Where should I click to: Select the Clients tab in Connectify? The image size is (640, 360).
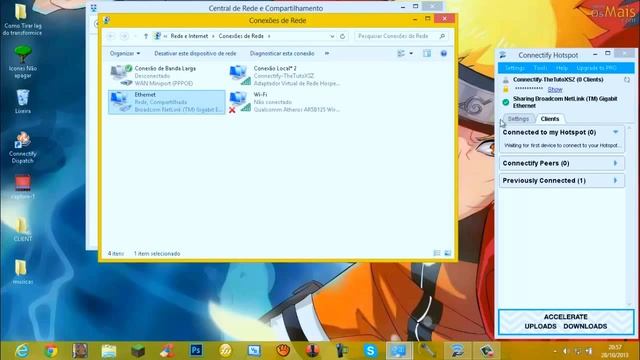(550, 119)
